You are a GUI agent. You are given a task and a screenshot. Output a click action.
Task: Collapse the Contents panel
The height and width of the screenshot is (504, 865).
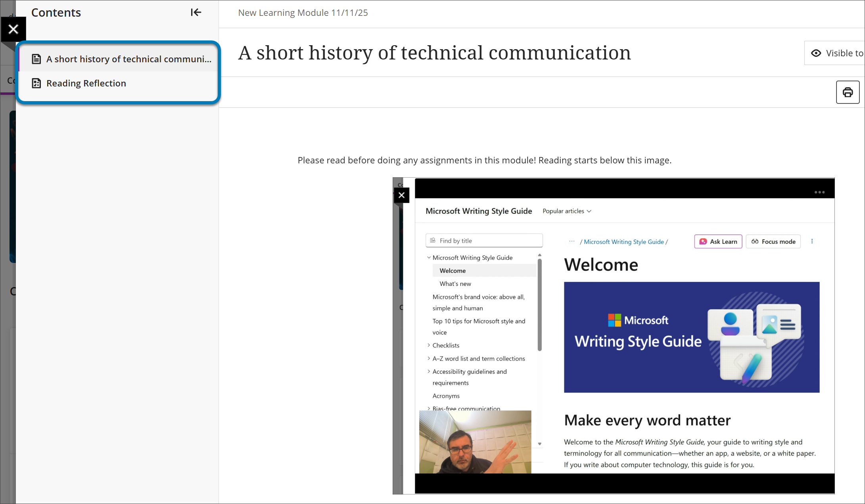tap(196, 12)
